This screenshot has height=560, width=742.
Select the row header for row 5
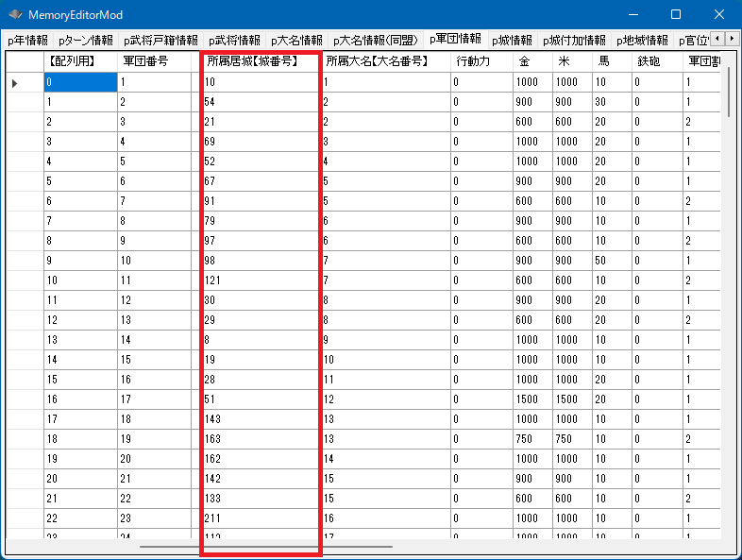pos(24,181)
